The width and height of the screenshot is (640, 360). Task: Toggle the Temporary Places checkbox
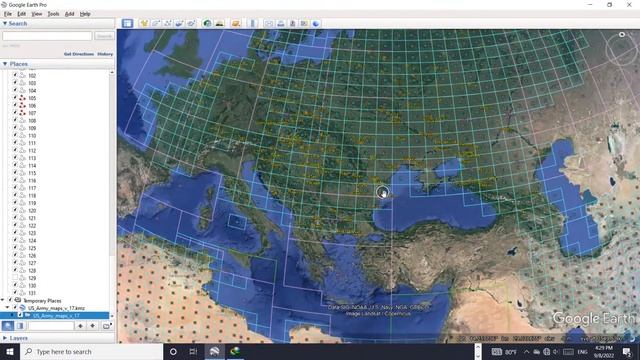tap(11, 300)
